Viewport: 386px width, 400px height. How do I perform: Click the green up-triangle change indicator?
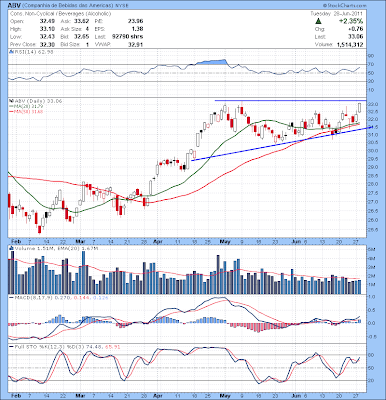click(318, 21)
